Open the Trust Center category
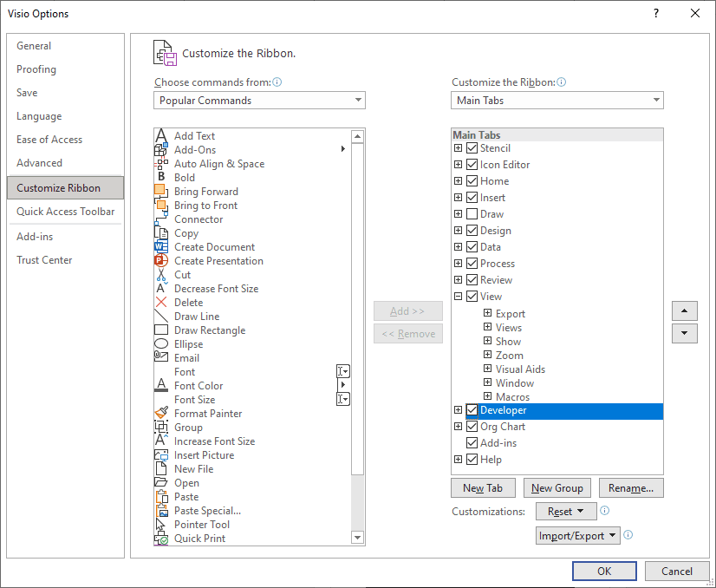716x588 pixels. [44, 260]
